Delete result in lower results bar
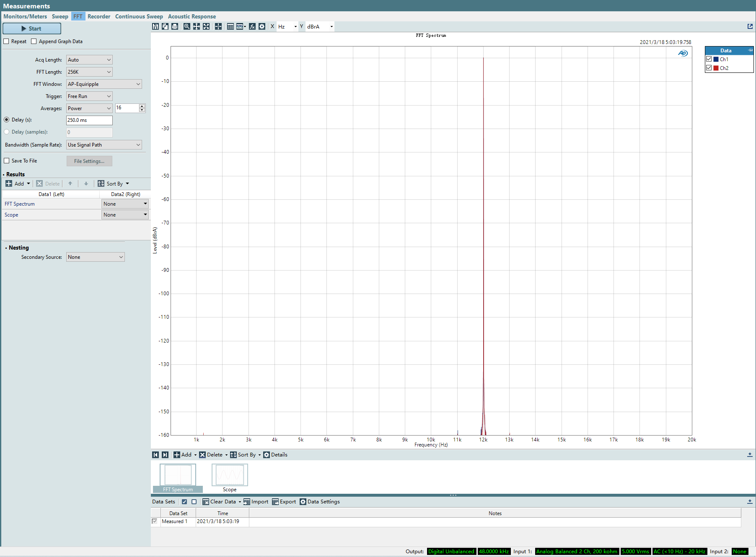Screen dimensions: 756x557 (x=213, y=455)
